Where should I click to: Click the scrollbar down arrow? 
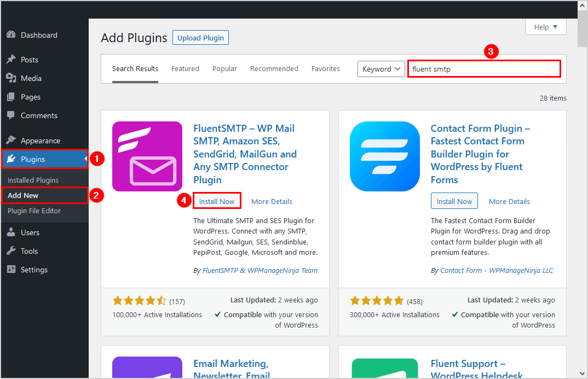coord(583,374)
